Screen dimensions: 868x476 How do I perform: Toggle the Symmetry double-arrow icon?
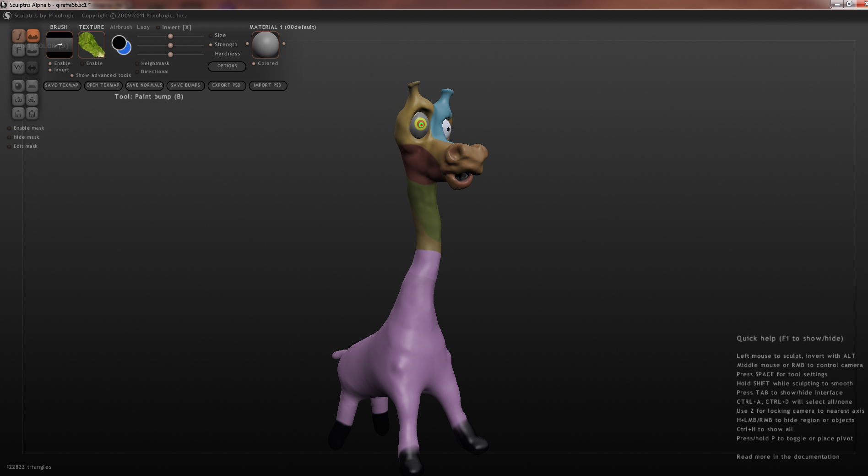coord(32,68)
